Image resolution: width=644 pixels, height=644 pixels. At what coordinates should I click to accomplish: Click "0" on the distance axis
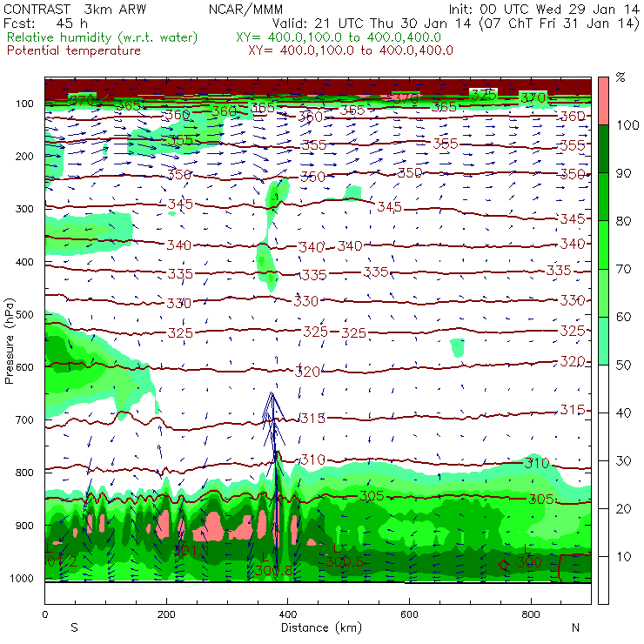(x=44, y=614)
